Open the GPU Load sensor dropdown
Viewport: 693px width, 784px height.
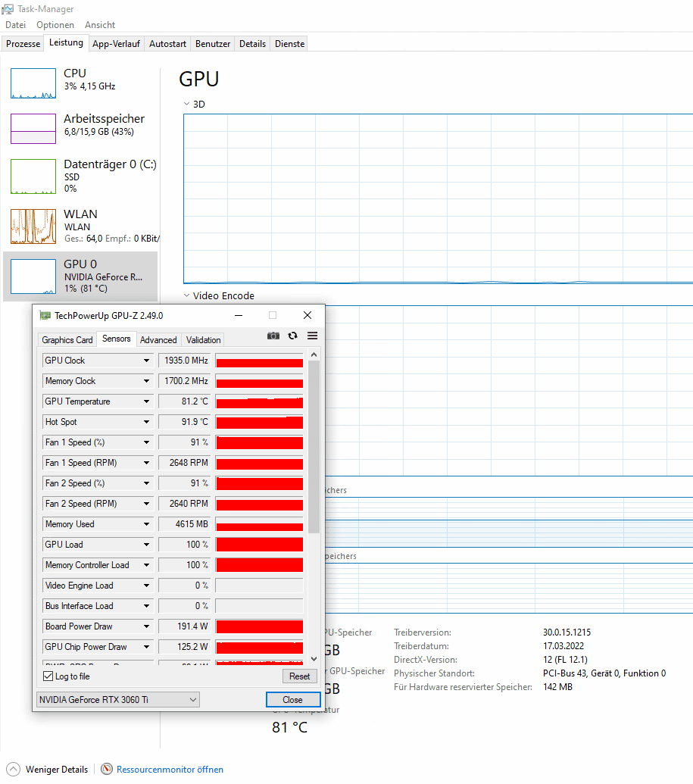146,545
